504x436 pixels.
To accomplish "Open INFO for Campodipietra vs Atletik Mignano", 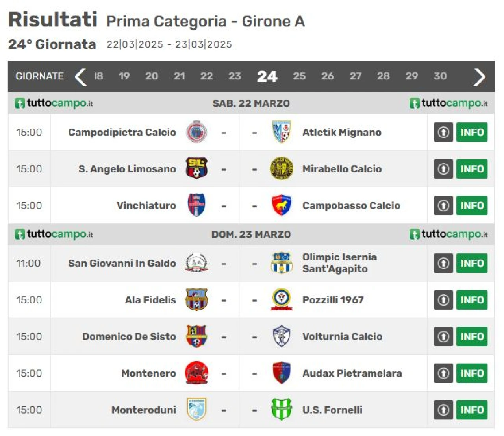I will tap(472, 132).
